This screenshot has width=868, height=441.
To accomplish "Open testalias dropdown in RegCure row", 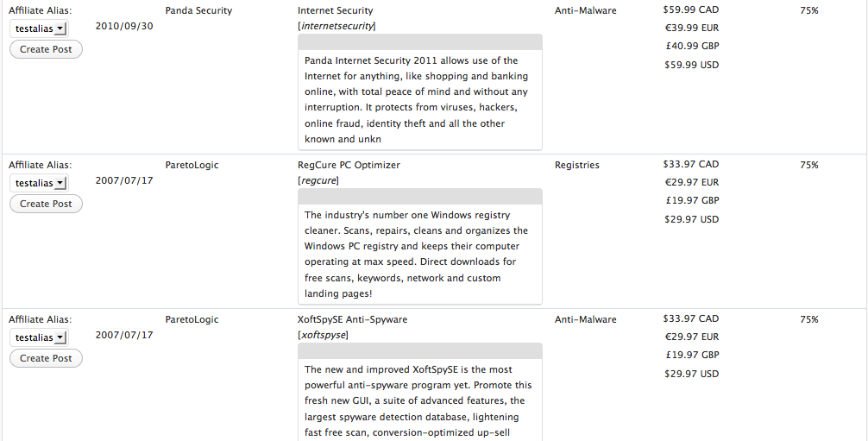I will pyautogui.click(x=39, y=183).
